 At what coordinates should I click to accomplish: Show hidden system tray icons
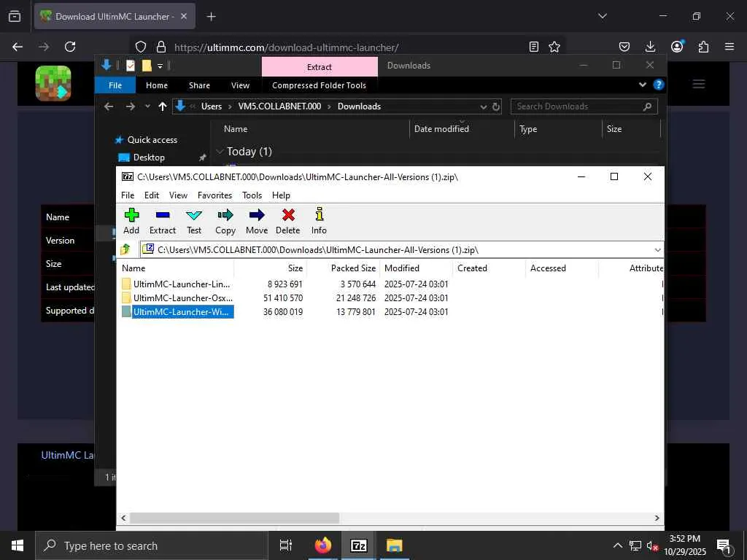click(x=617, y=545)
